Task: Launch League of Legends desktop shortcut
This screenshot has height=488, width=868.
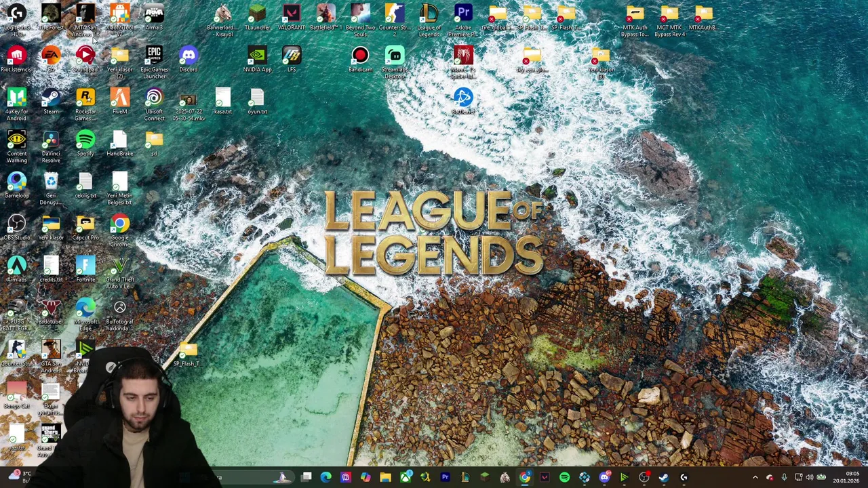Action: [429, 20]
